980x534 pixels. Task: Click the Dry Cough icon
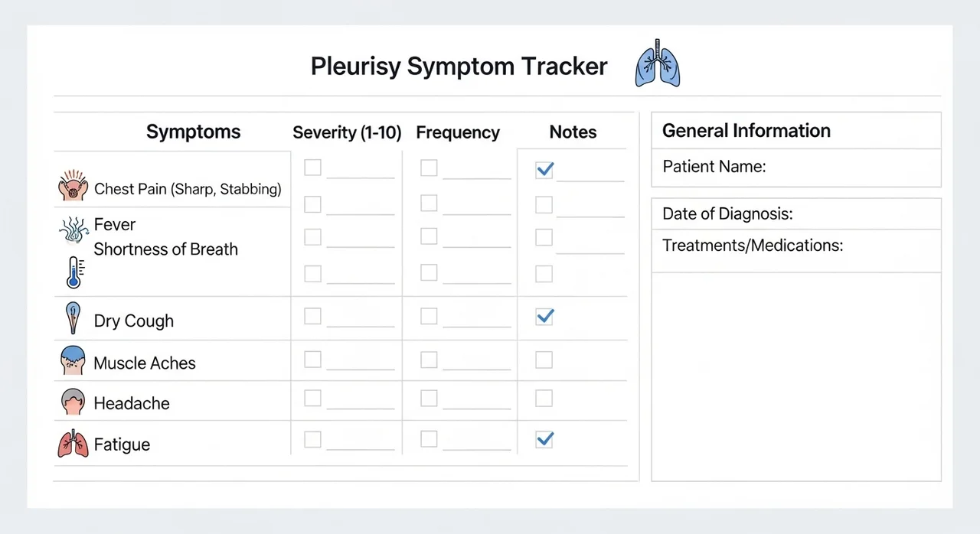coord(73,318)
